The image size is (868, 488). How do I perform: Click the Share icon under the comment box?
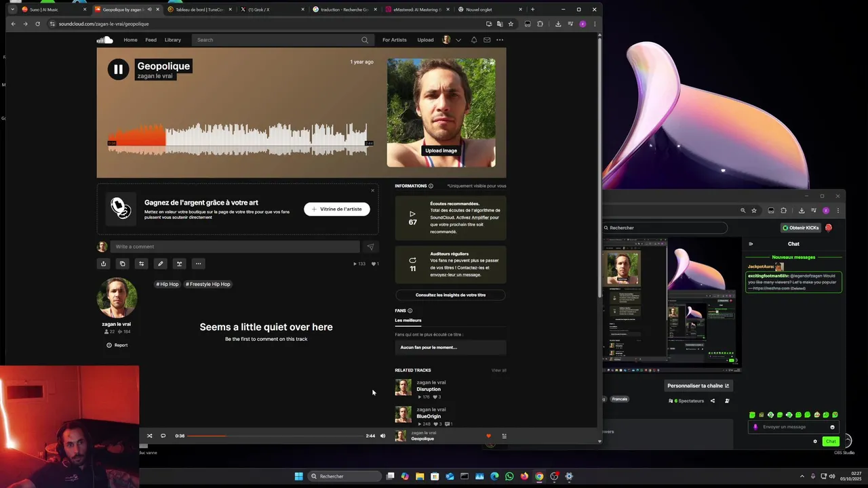(x=104, y=264)
